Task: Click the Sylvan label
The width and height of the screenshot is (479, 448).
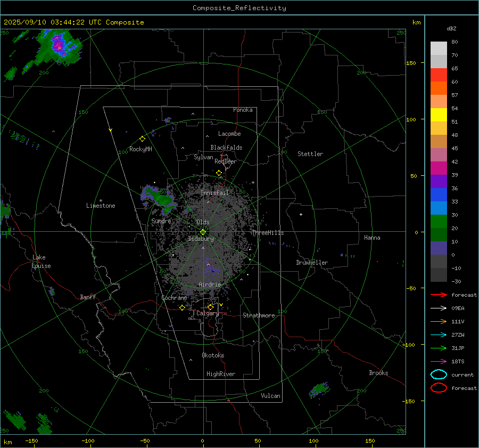Action: coord(203,157)
